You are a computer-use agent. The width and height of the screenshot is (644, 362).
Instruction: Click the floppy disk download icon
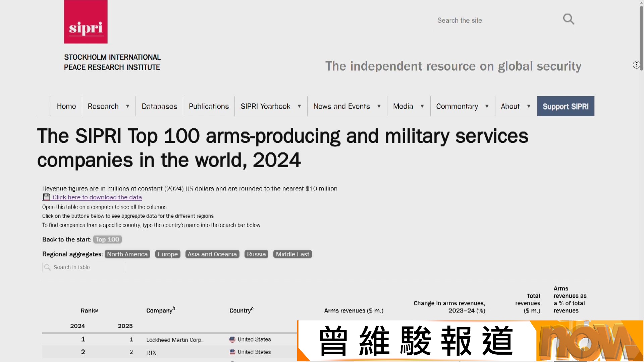pyautogui.click(x=47, y=197)
